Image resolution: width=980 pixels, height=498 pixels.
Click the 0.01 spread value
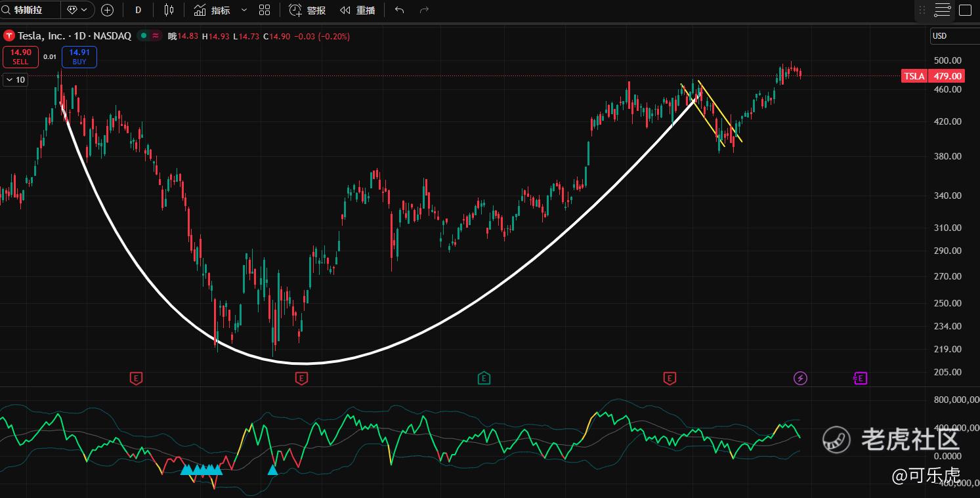[50, 57]
